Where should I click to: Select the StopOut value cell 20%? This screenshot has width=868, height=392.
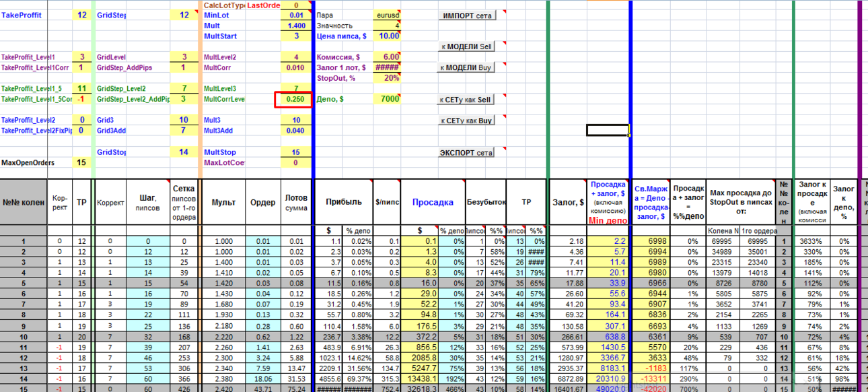tap(388, 77)
